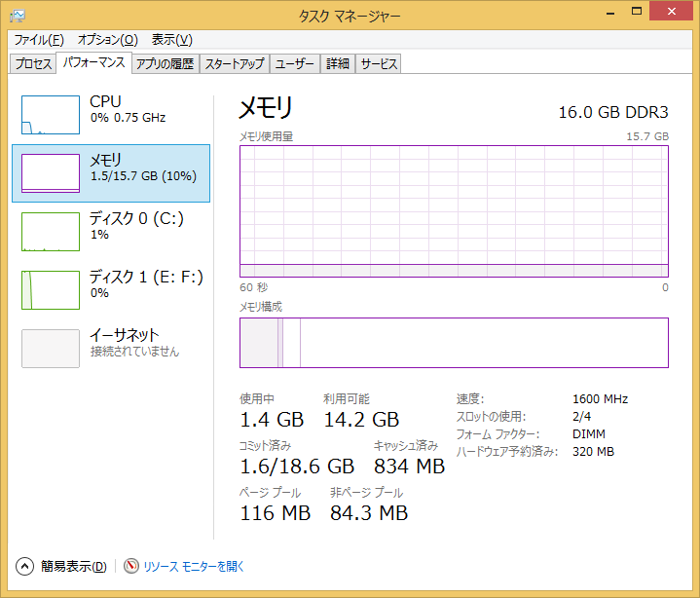This screenshot has width=700, height=598.
Task: Select the イーサネット network entry
Action: (51, 349)
